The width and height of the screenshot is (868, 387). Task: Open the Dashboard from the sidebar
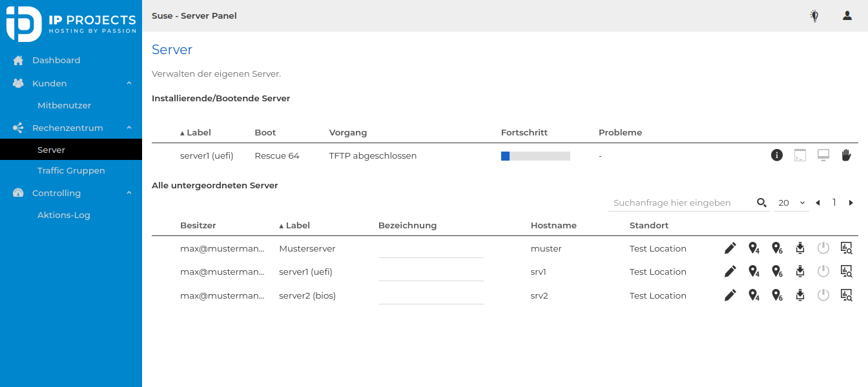pyautogui.click(x=56, y=60)
